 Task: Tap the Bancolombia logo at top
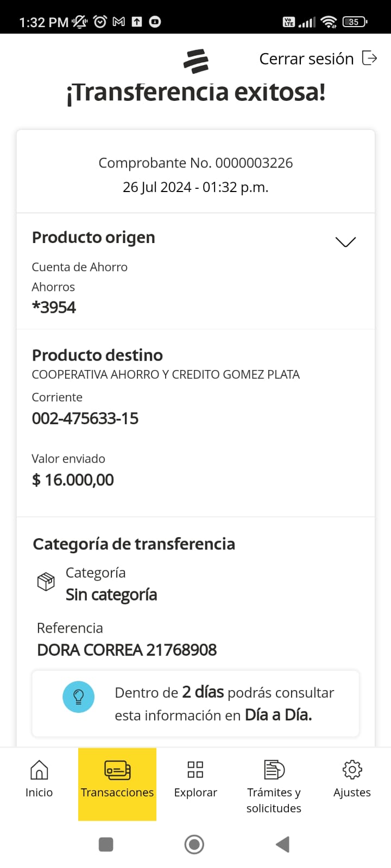[196, 61]
